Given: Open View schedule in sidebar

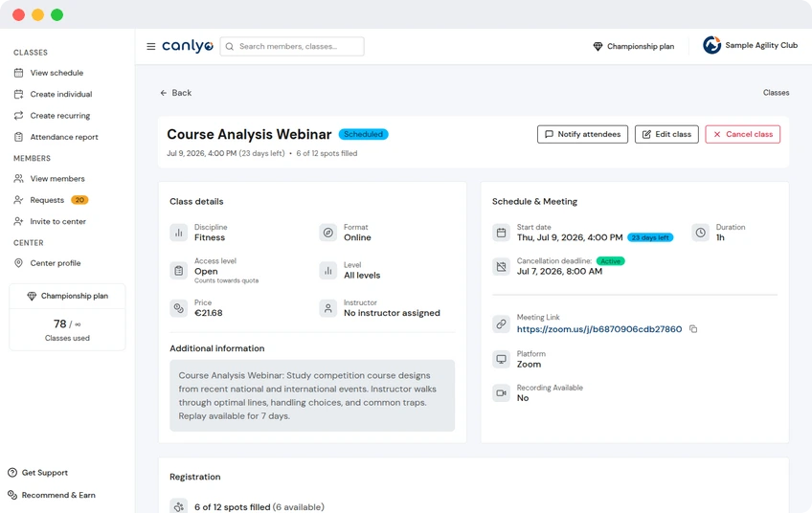Looking at the screenshot, I should pyautogui.click(x=56, y=73).
